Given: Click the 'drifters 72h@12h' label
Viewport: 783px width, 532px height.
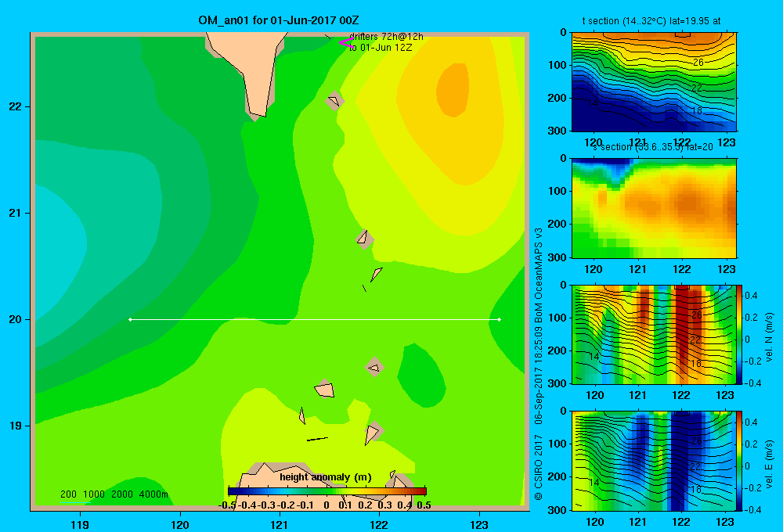Looking at the screenshot, I should pyautogui.click(x=386, y=37).
